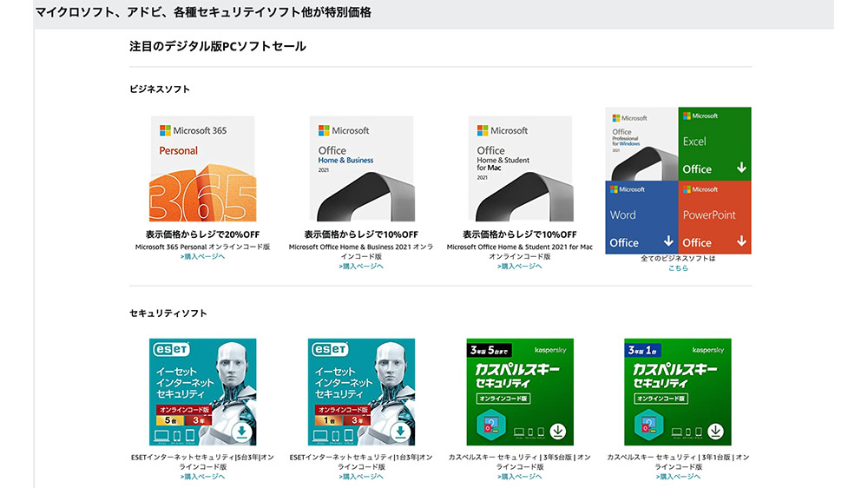Screen dimensions: 868x488
Task: Click the ビジネスソフト section heading
Action: coord(160,89)
